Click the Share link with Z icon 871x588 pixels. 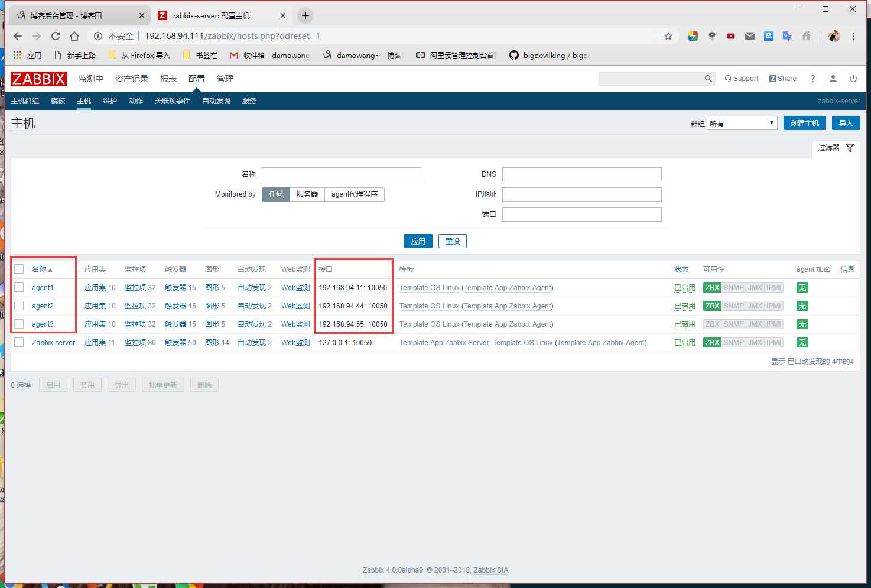(783, 79)
